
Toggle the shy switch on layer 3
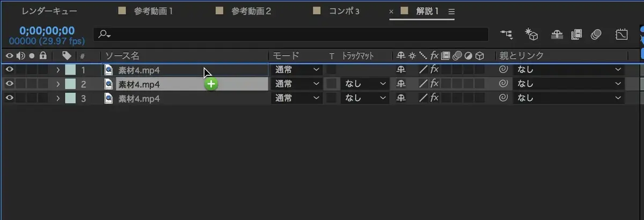pos(400,98)
